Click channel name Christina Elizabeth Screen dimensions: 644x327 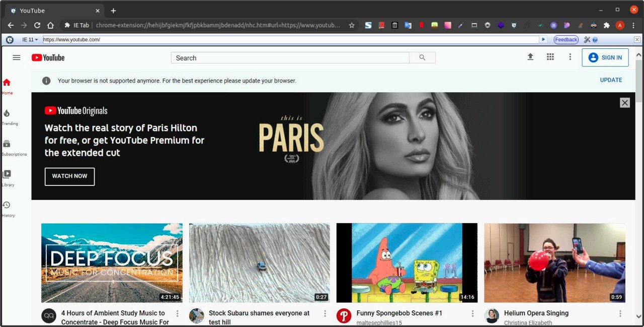coord(528,323)
